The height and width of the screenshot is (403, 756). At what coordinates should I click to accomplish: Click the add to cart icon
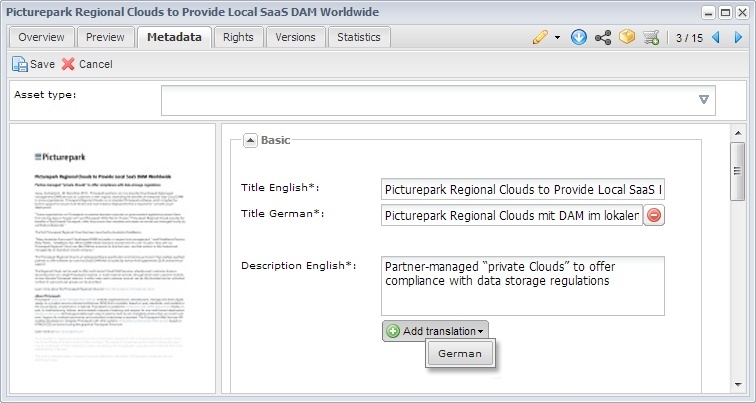click(x=651, y=37)
